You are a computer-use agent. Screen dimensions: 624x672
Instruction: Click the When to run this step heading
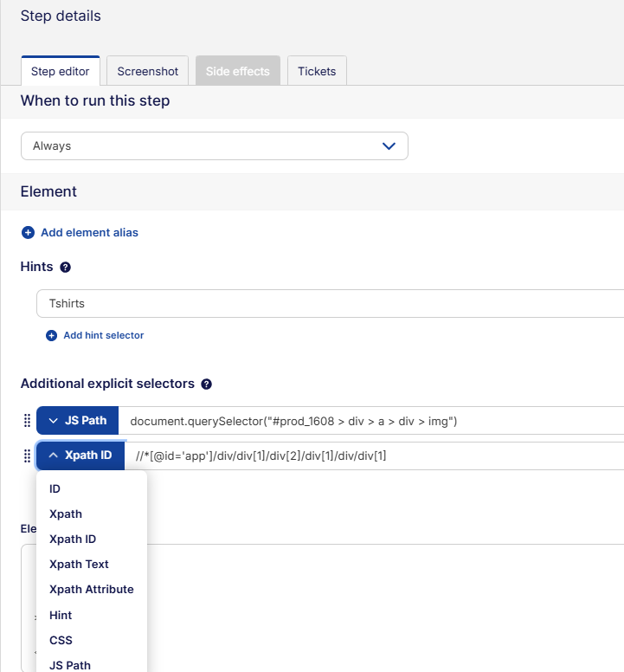pos(95,100)
